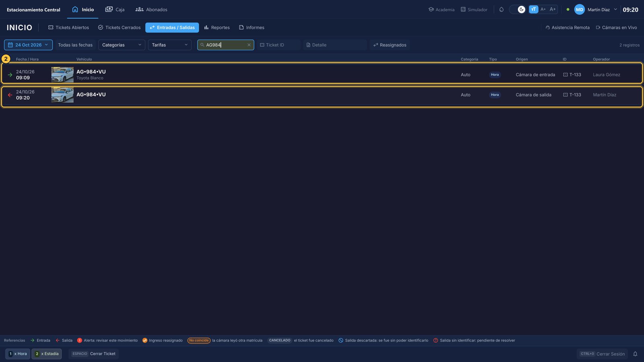Select the normal text size TT button
Viewport: 644px width, 362px height.
click(533, 9)
